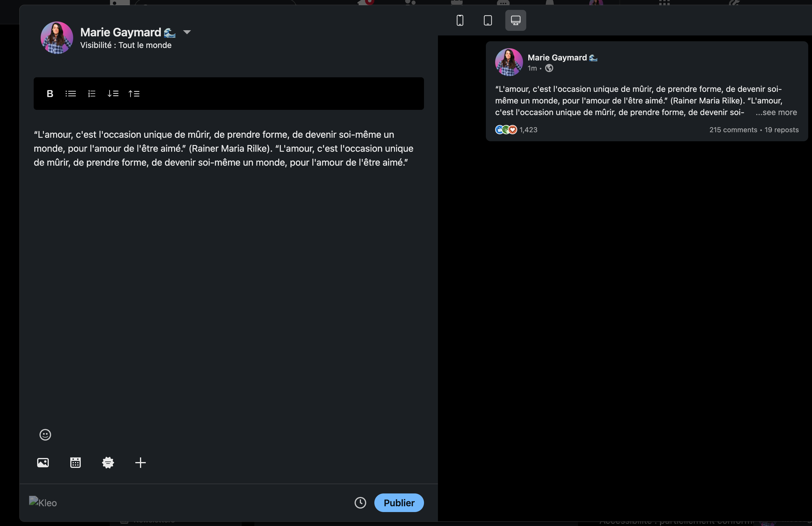Expand the preview post with see more
The width and height of the screenshot is (812, 526).
776,112
